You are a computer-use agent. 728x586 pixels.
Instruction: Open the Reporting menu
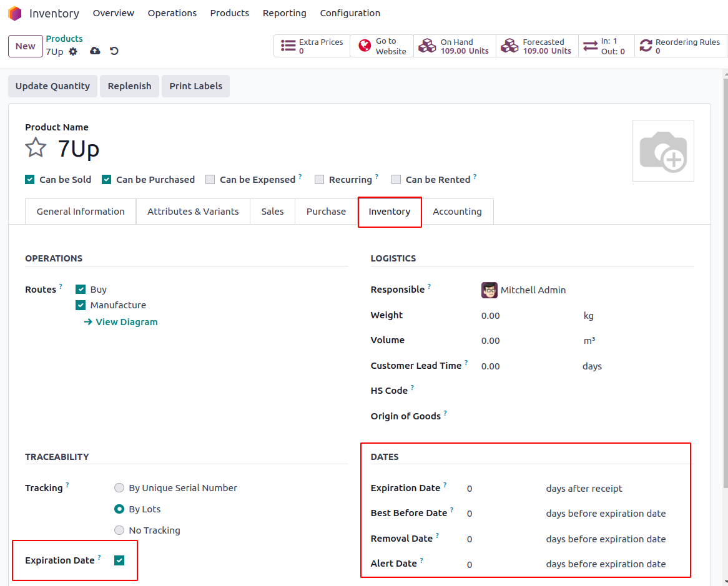285,13
